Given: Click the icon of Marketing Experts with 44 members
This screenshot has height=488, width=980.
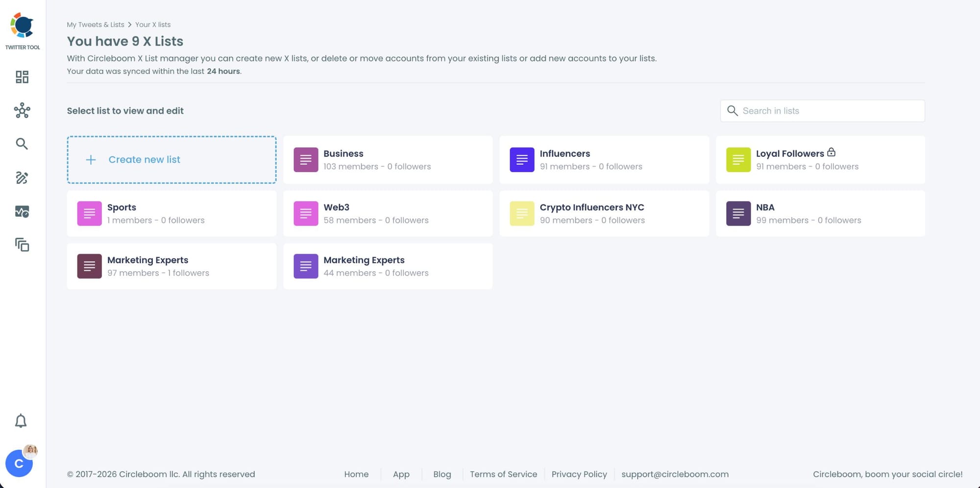Looking at the screenshot, I should tap(306, 266).
